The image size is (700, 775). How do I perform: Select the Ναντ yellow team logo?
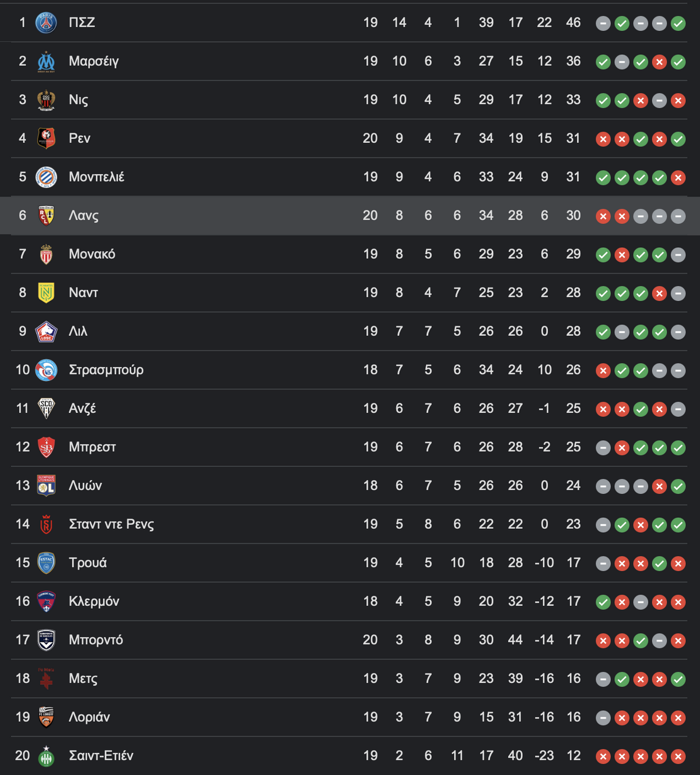(x=46, y=293)
